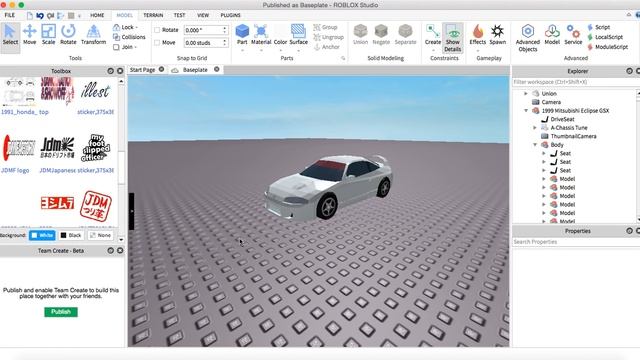This screenshot has height=360, width=640.
Task: Collapse 1999 Mitsubishi Eclipse GSX tree node
Action: (526, 111)
